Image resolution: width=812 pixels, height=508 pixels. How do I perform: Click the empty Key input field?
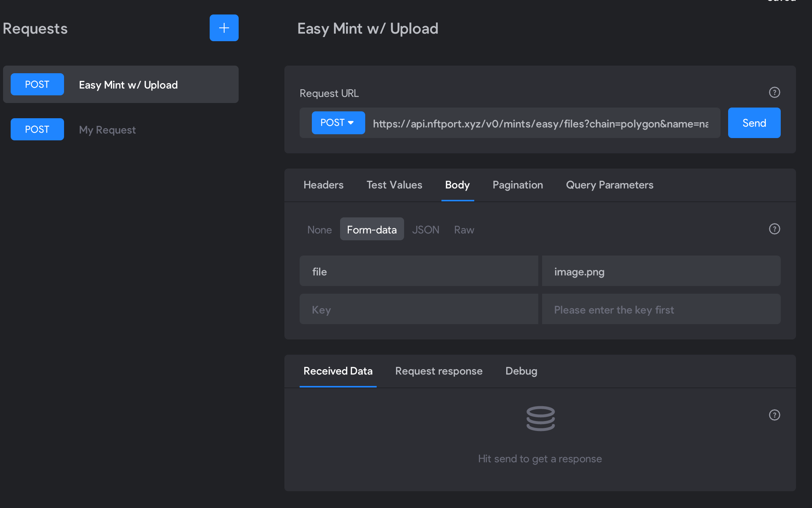coord(419,309)
